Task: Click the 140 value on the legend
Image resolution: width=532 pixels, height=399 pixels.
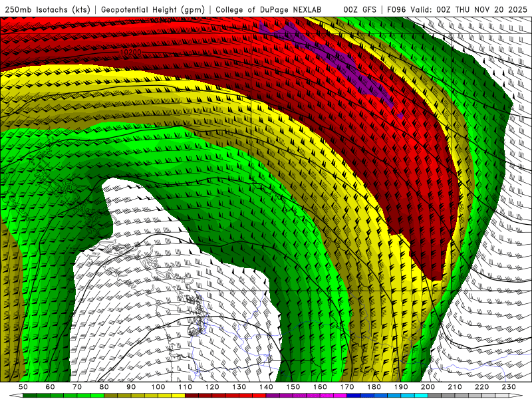Action: pos(267,387)
